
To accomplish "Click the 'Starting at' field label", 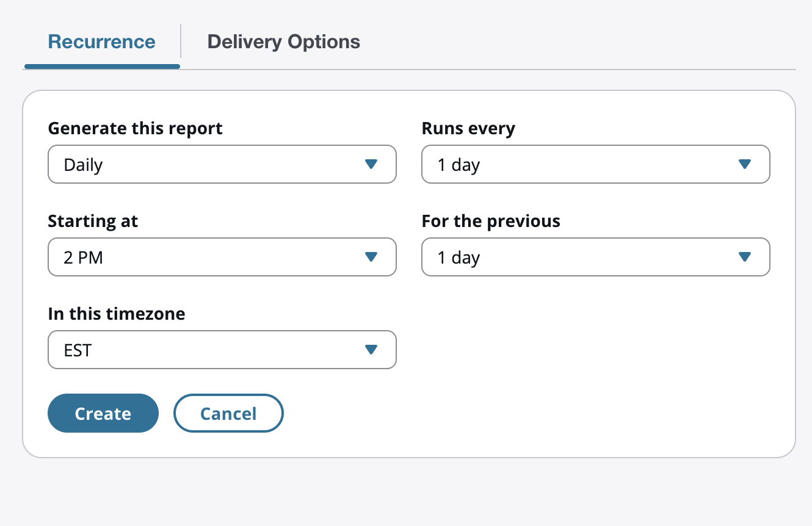I will point(93,221).
